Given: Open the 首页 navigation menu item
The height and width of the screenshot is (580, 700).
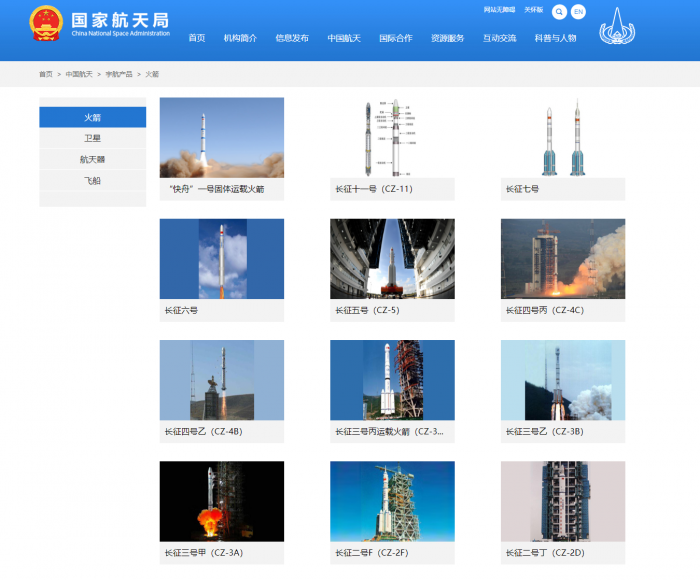Looking at the screenshot, I should (x=197, y=38).
